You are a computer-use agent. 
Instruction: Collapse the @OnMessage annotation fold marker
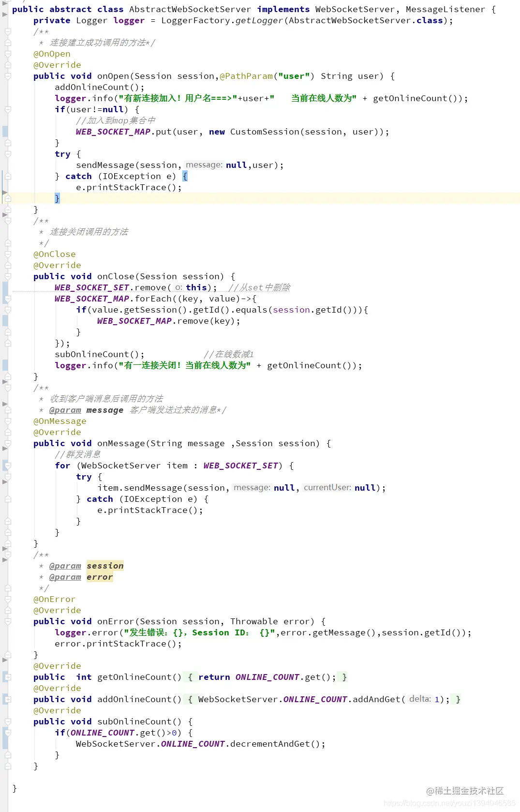pos(8,421)
